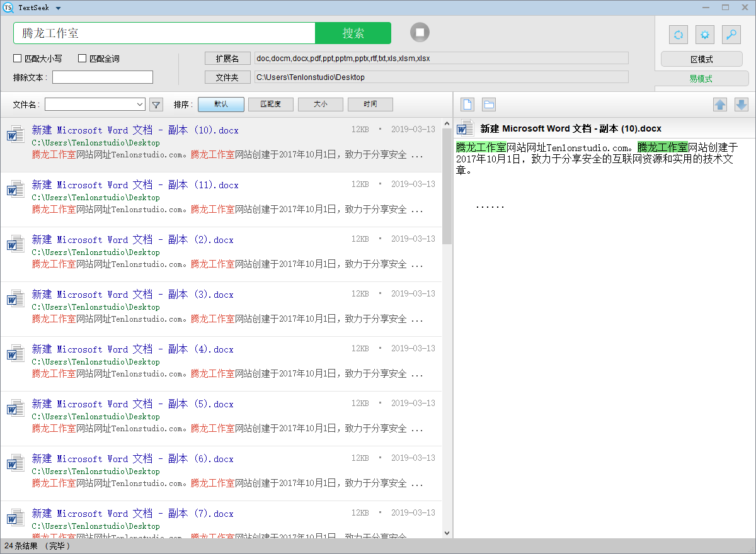Click the extensions field listing doc,docm,docx
Screen dimensions: 756x554
441,59
